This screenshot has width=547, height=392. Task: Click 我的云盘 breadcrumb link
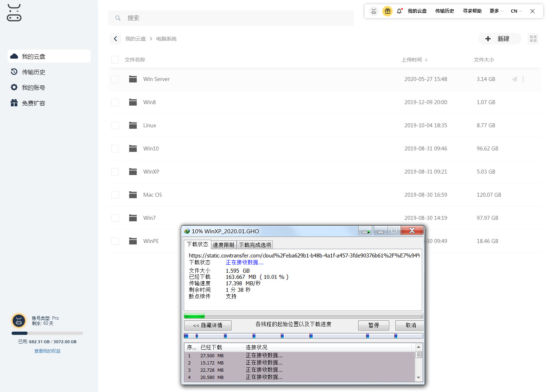point(136,39)
